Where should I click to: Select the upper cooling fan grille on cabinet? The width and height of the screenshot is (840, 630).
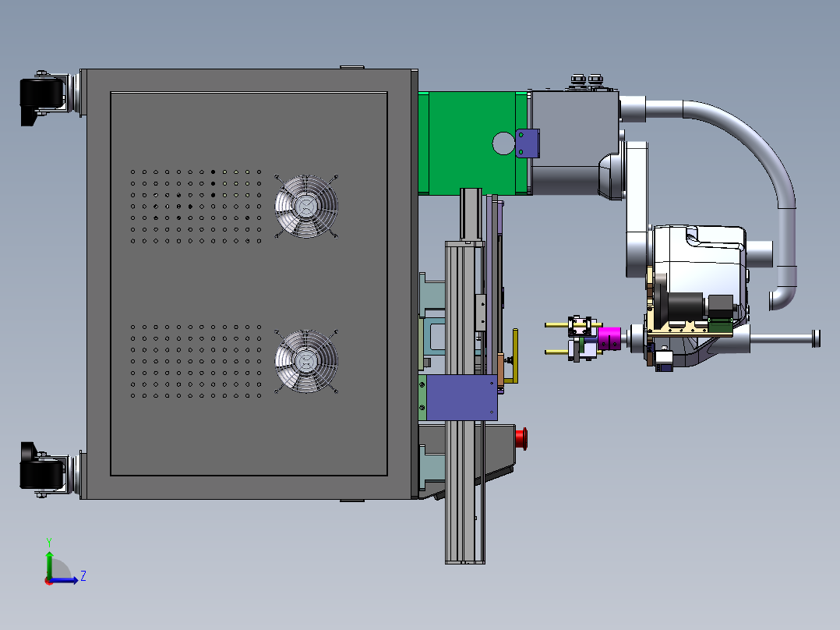[306, 207]
